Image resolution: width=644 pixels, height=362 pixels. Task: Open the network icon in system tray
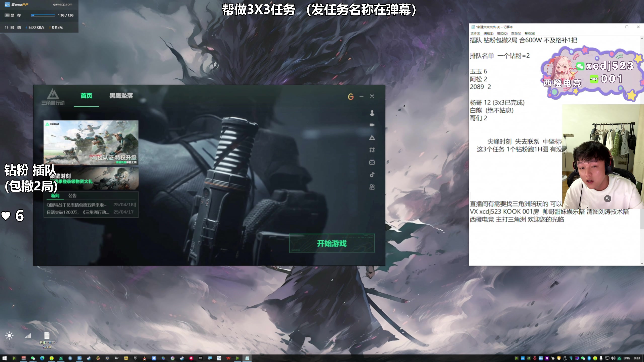pyautogui.click(x=607, y=358)
